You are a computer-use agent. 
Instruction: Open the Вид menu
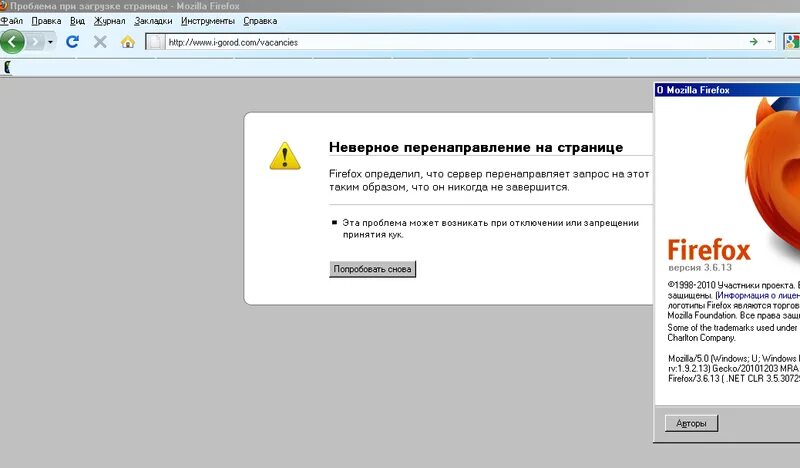click(x=77, y=21)
